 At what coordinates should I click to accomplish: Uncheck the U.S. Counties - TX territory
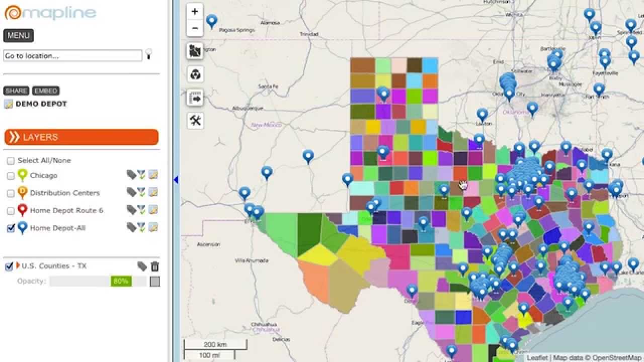(9, 266)
